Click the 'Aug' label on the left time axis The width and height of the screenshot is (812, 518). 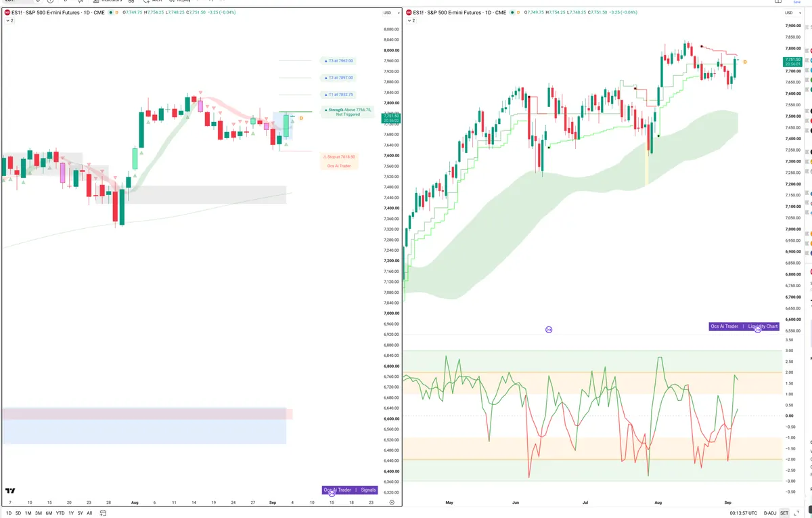click(134, 503)
